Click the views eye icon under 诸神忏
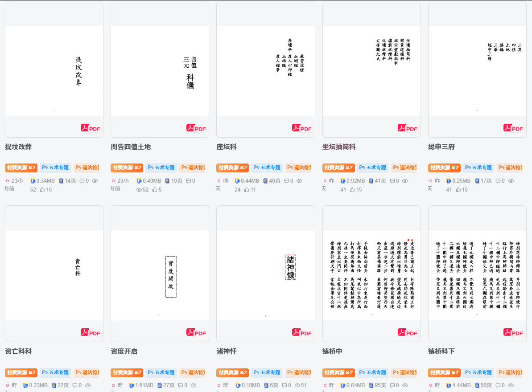532x392 pixels. coord(297,385)
